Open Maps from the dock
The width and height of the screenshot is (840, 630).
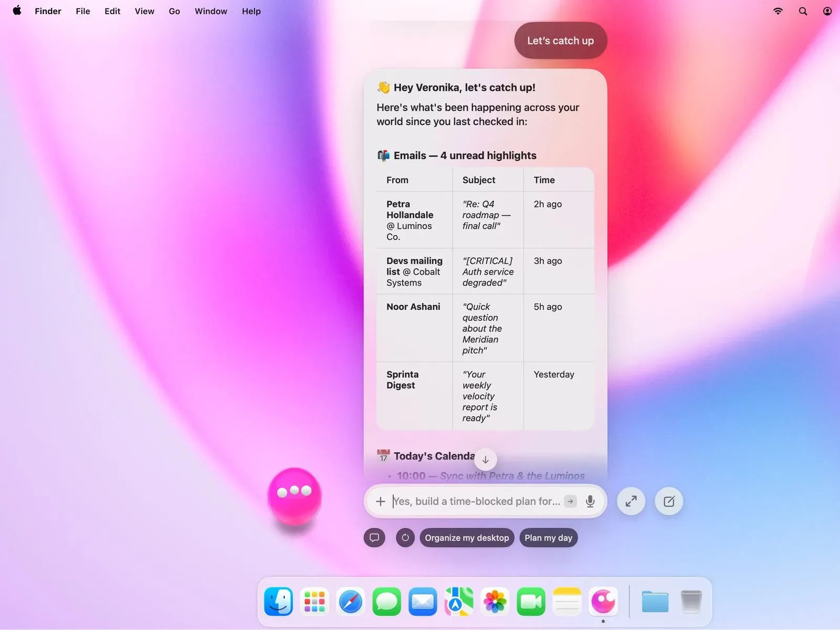tap(459, 602)
